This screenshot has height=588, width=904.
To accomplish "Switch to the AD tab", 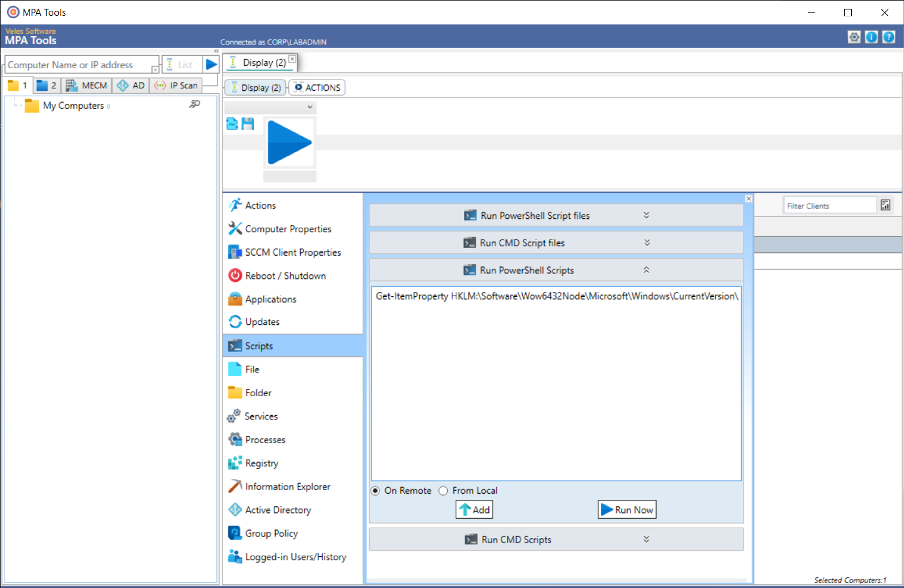I will point(131,85).
